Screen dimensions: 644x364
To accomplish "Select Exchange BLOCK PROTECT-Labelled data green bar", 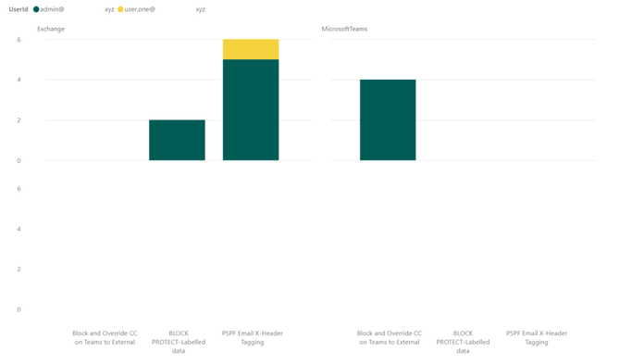I will click(177, 140).
